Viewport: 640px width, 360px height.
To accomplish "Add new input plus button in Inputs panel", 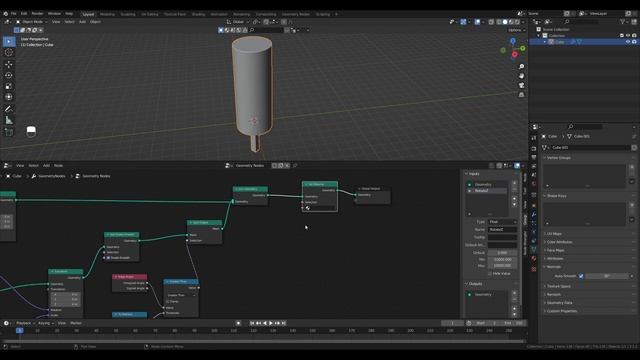I will (514, 183).
